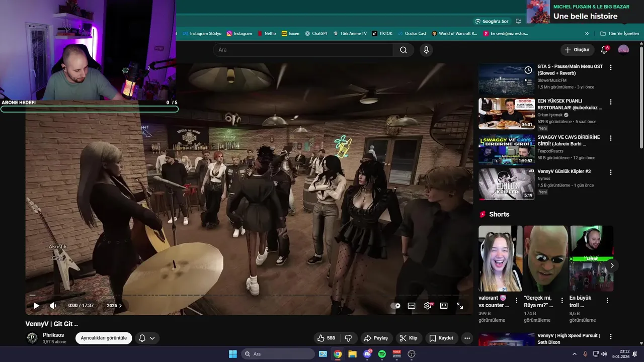
Task: Expand the subscription notification bell dropdown
Action: pyautogui.click(x=147, y=338)
